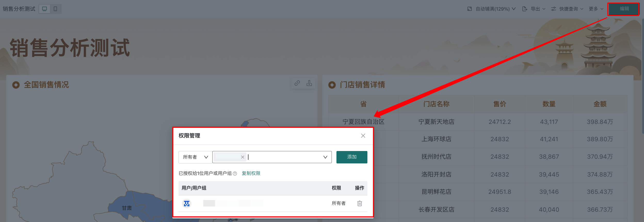Expand the 更多 more options menu
Viewport: 644px width, 222px height.
(x=596, y=9)
